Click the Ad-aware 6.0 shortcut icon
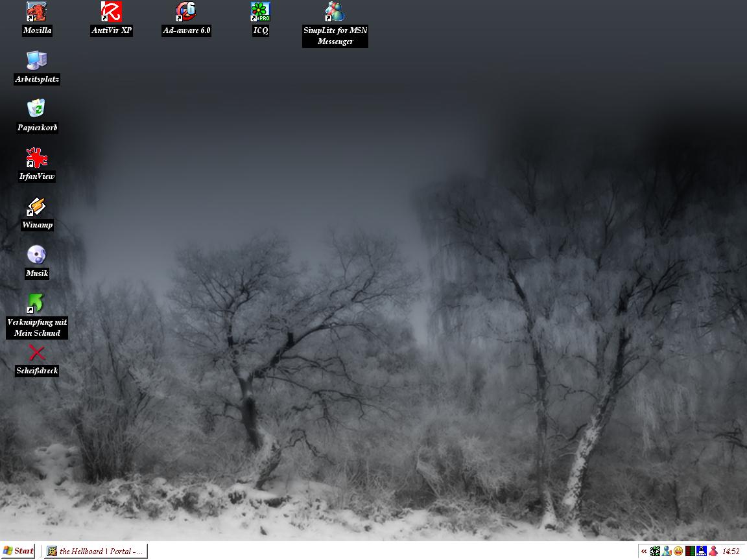Viewport: 747px width, 560px height. (186, 12)
